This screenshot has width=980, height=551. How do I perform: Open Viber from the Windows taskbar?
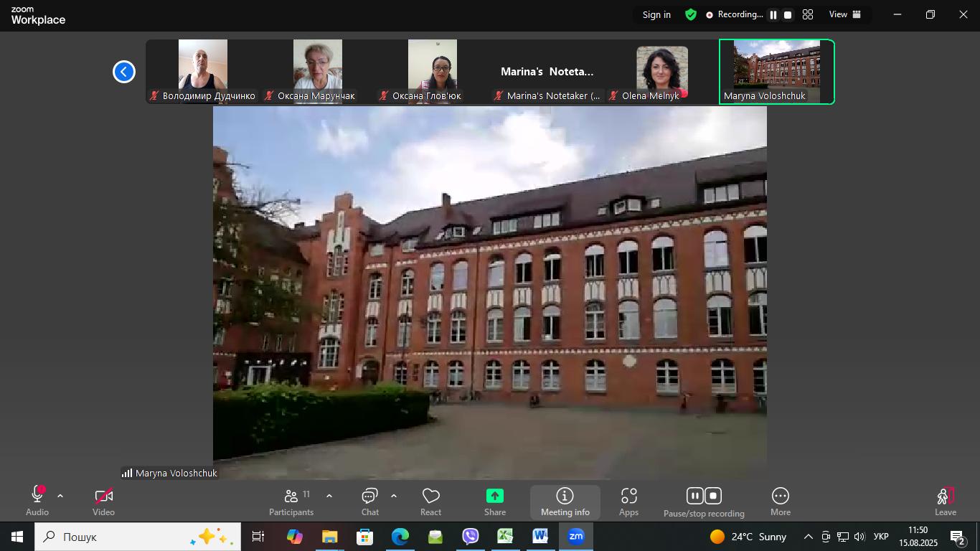coord(471,537)
